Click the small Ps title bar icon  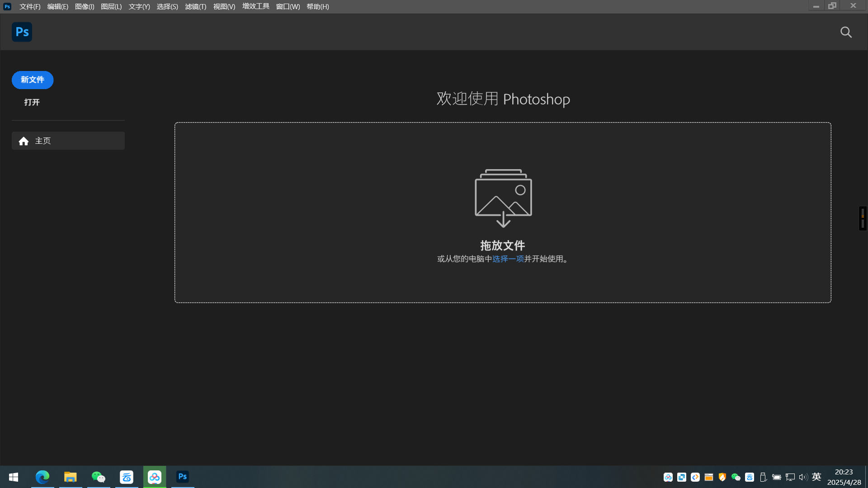(7, 6)
